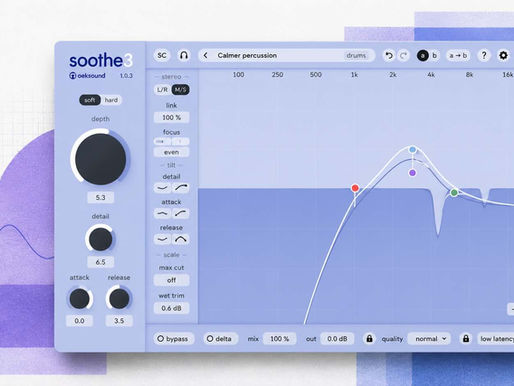514x386 pixels.
Task: Edit the out 0.0 dB field
Action: click(337, 339)
